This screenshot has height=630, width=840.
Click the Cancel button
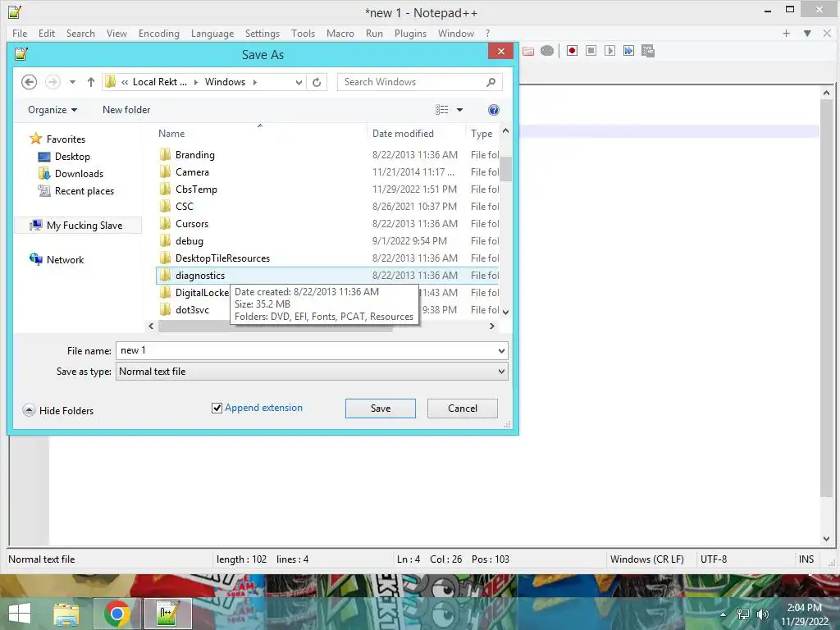[x=463, y=409]
